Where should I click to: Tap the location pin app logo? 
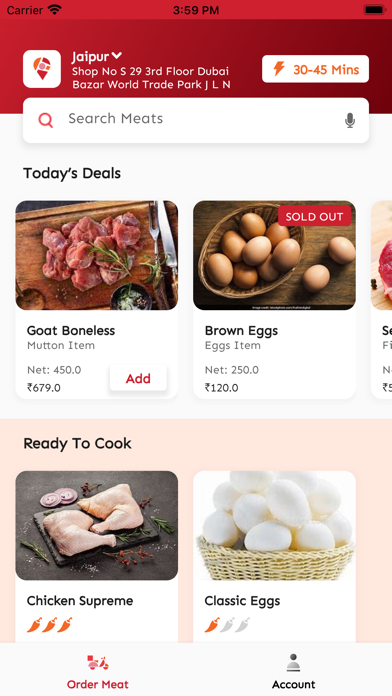click(42, 69)
